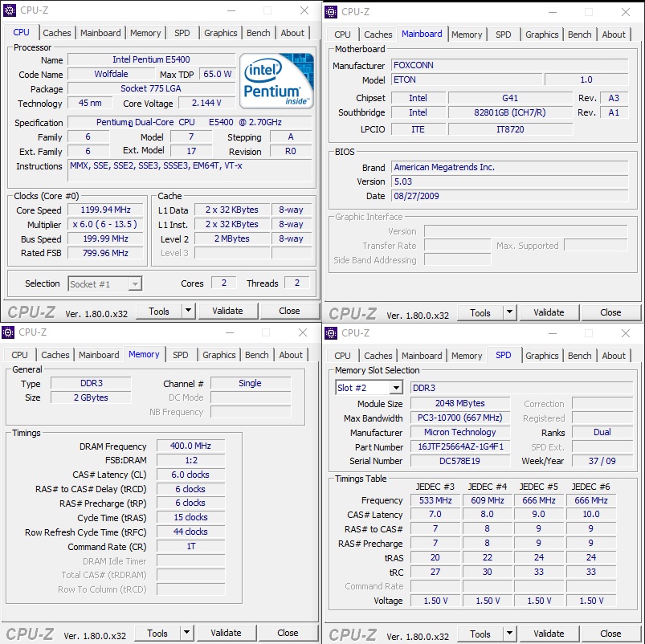Minimize the top-left CPU window
This screenshot has height=644, width=645.
point(231,10)
